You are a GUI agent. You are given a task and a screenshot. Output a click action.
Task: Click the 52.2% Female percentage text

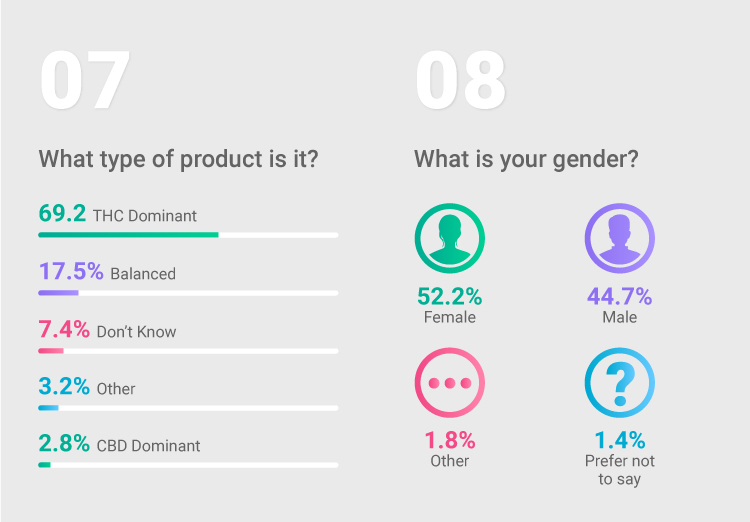coord(450,296)
